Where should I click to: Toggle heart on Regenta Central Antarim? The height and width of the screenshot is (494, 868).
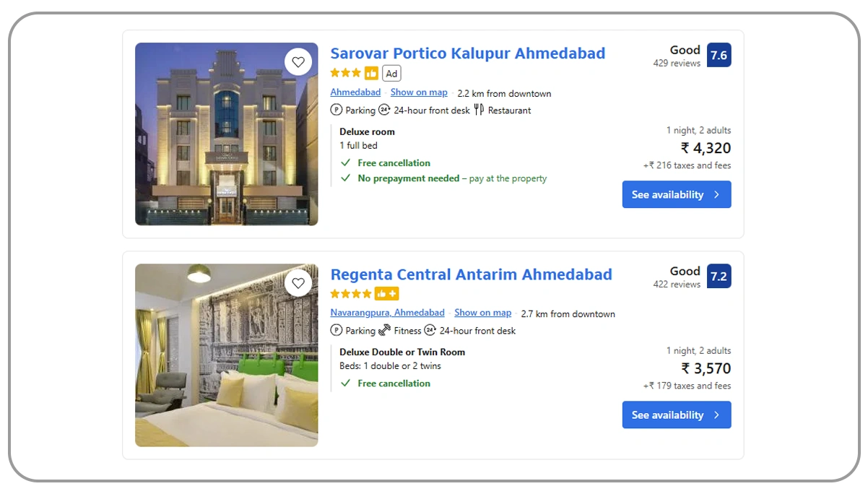[298, 282]
